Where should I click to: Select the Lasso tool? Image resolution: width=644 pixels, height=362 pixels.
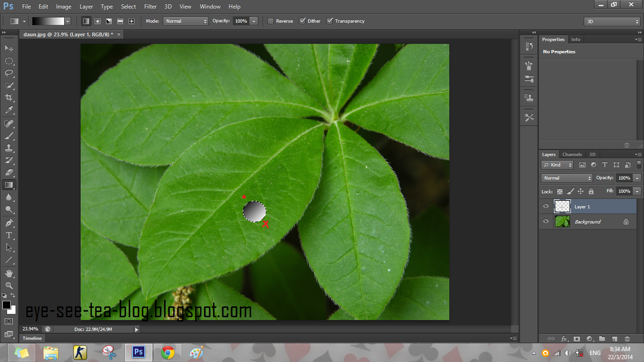coord(9,73)
